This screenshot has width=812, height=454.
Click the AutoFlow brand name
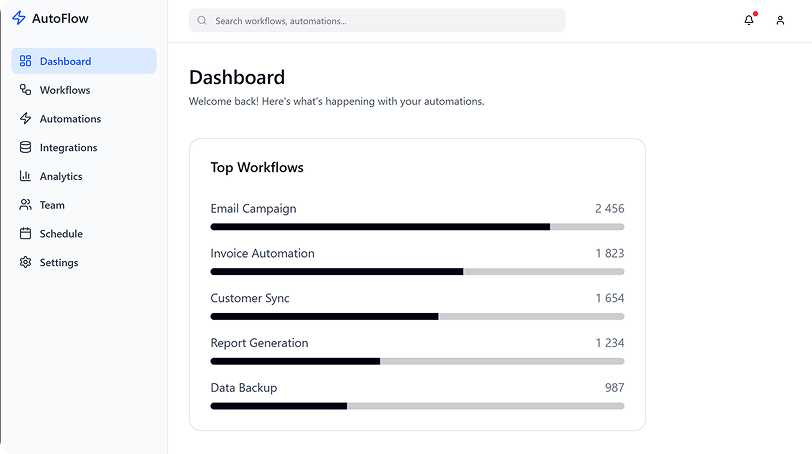[x=60, y=18]
